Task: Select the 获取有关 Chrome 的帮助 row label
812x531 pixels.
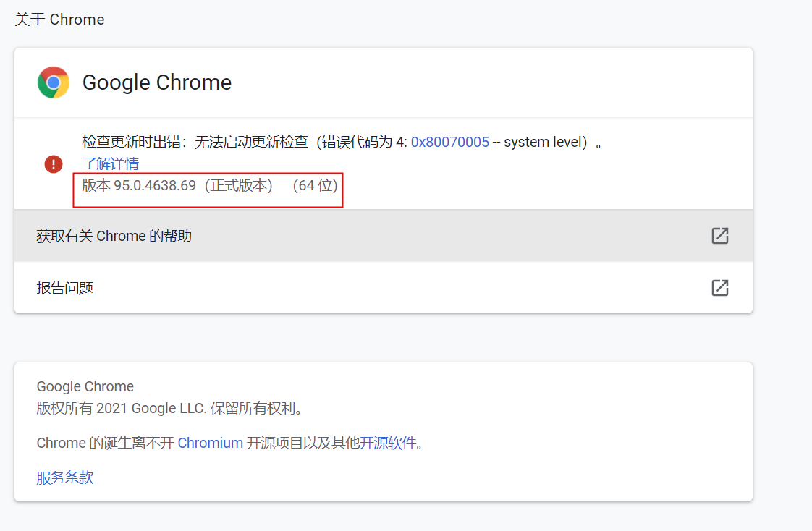Action: 114,236
